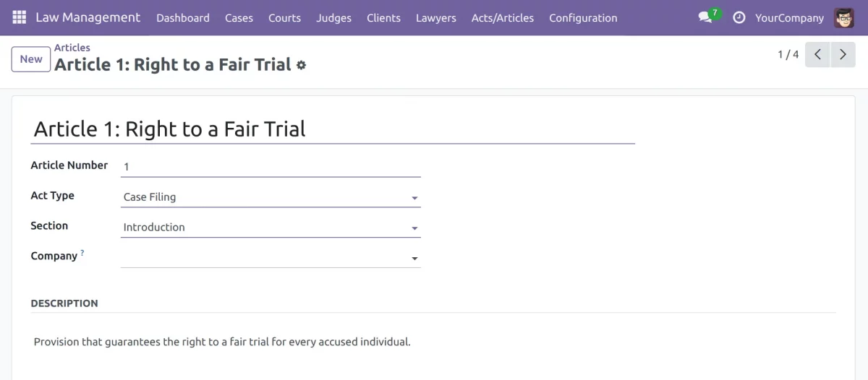Go to the previous article record
Image resolution: width=868 pixels, height=380 pixels.
[x=817, y=55]
